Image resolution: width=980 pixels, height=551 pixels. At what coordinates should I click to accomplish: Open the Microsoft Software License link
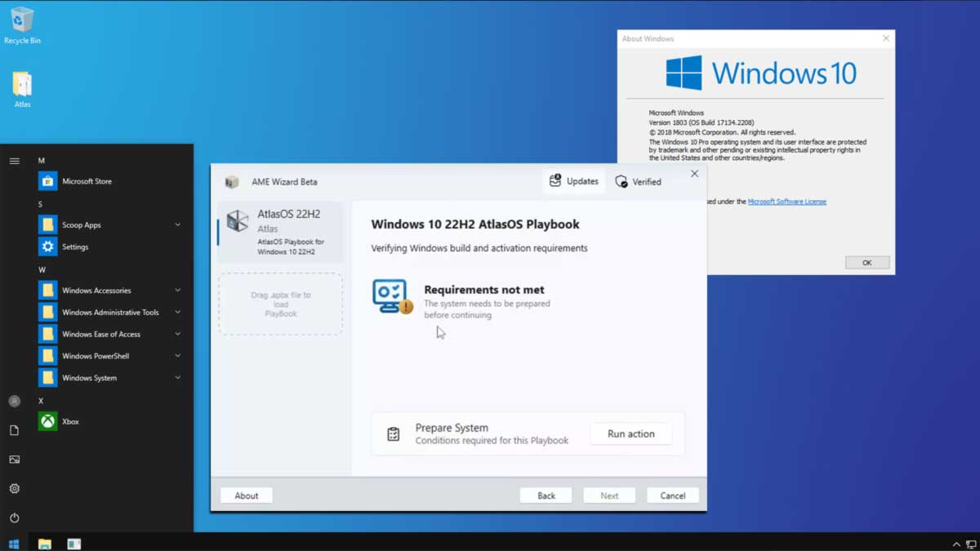tap(786, 202)
